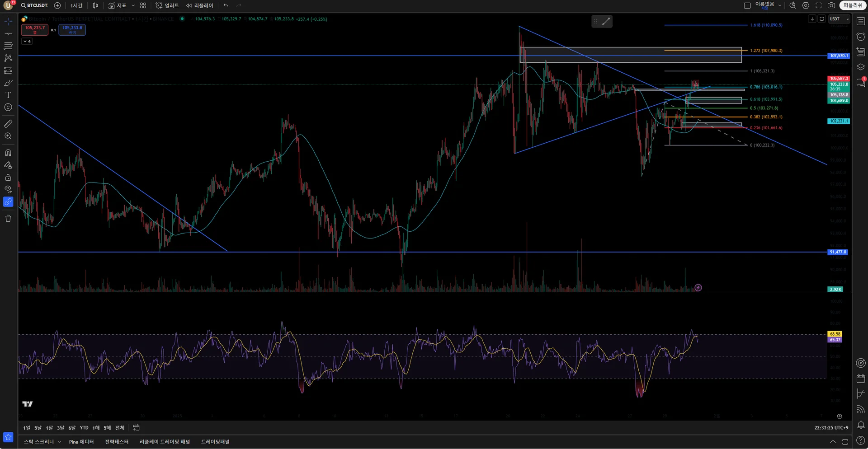868x449 pixels.
Task: Open favorites star toolbar button
Action: point(8,437)
